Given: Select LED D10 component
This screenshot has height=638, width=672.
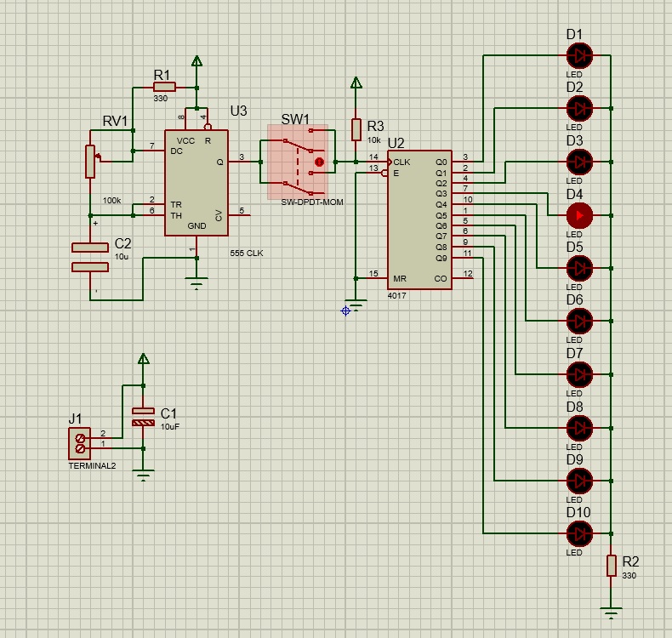Looking at the screenshot, I should pos(579,534).
